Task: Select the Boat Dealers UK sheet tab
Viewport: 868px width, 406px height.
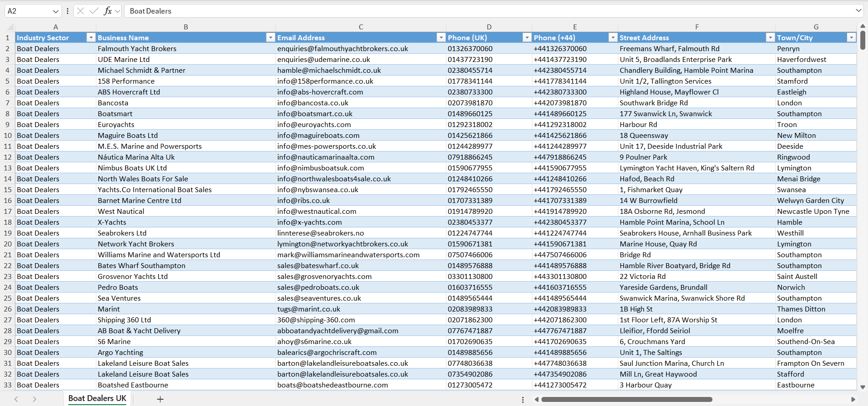Action: [x=97, y=398]
